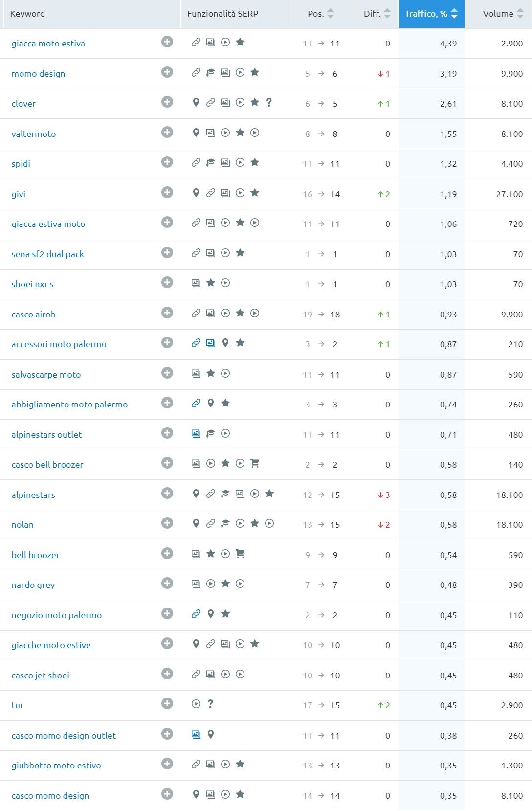Image resolution: width=532 pixels, height=811 pixels.
Task: Click the question mark icon in tur row
Action: pyautogui.click(x=210, y=704)
